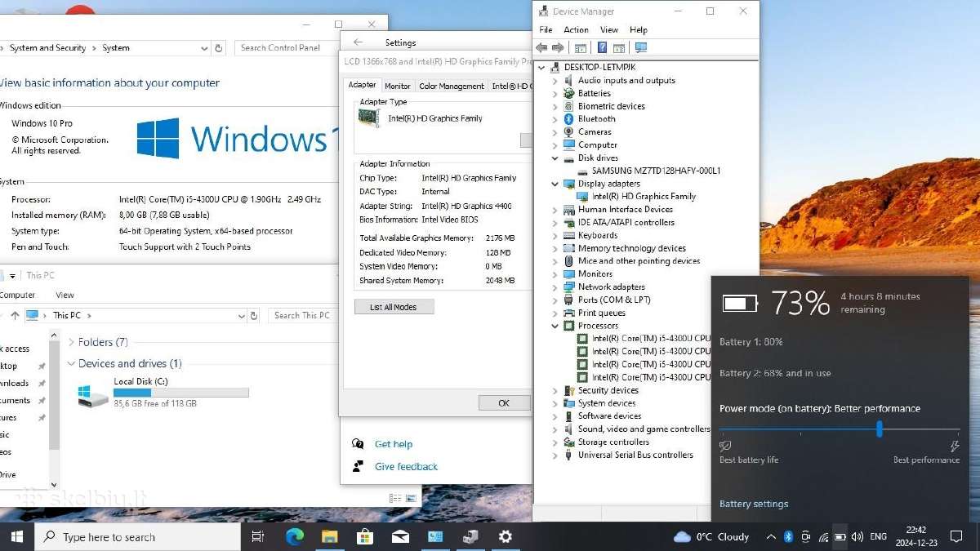Viewport: 980px width, 551px height.
Task: Collapse the Disk drives node
Action: tap(555, 158)
